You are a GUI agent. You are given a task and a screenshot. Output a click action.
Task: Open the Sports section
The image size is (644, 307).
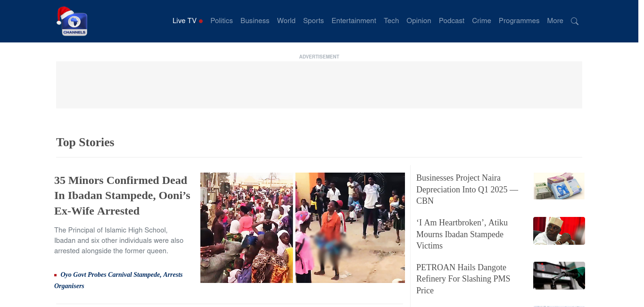click(314, 21)
